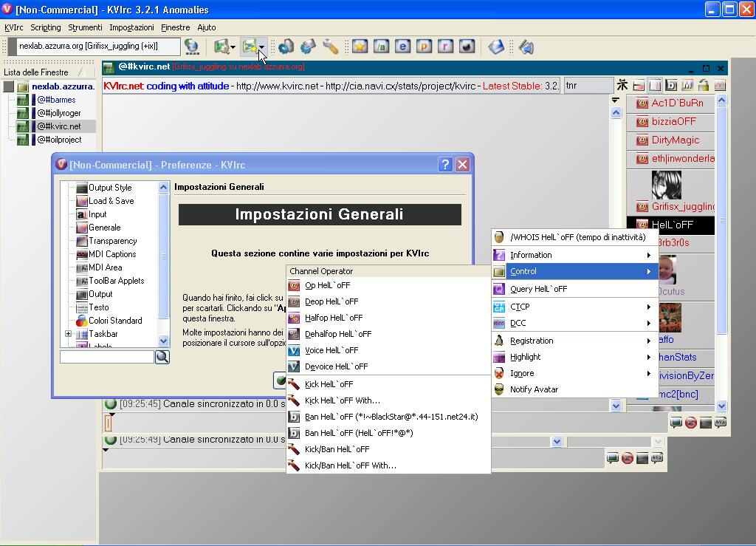756x546 pixels.
Task: Expand the Taskbar tree node
Action: click(x=68, y=334)
